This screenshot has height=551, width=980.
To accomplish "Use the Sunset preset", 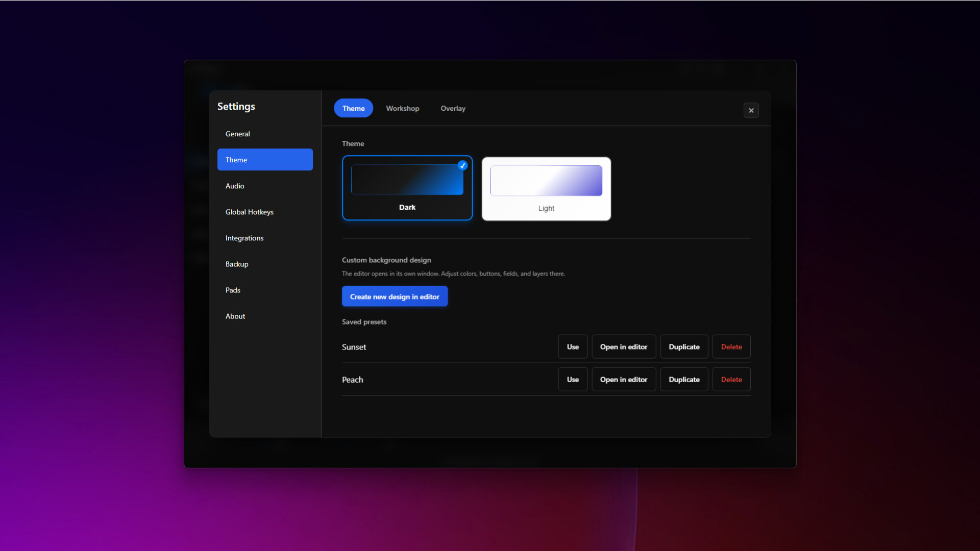I will (x=573, y=347).
